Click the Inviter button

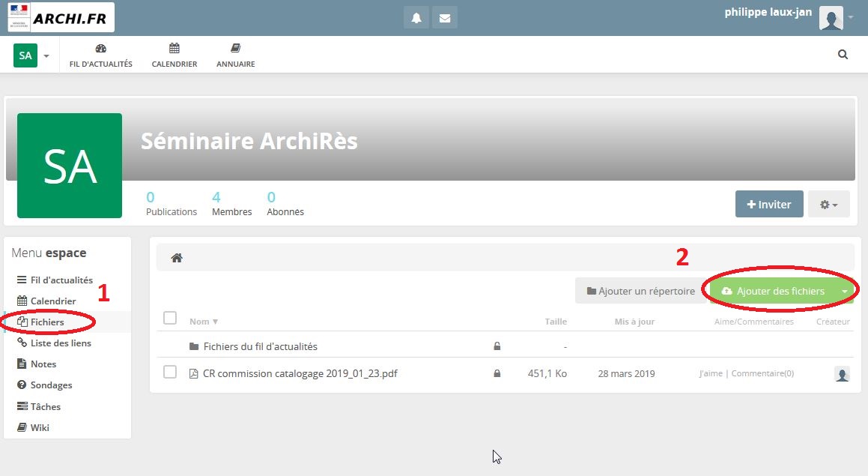tap(769, 204)
